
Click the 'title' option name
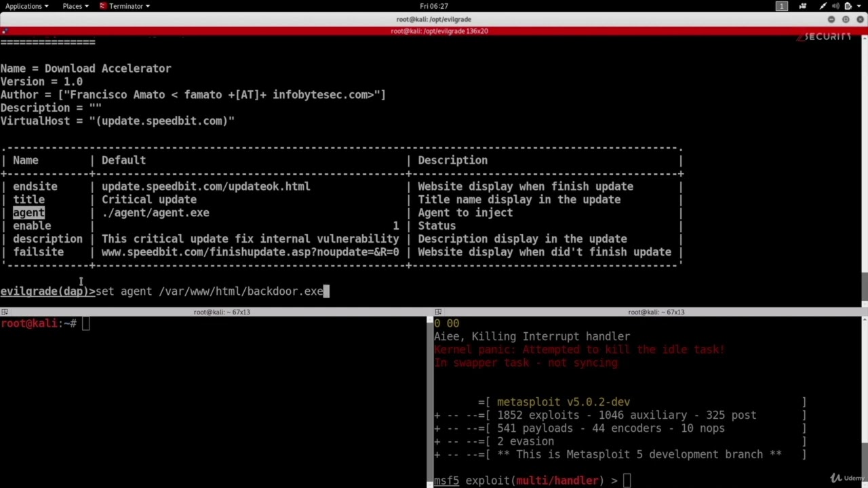click(28, 200)
